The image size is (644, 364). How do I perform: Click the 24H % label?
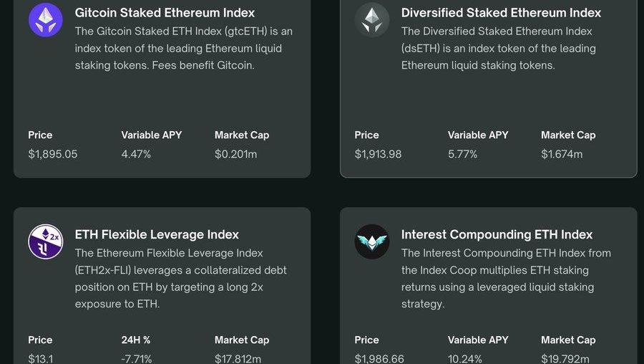(x=136, y=340)
